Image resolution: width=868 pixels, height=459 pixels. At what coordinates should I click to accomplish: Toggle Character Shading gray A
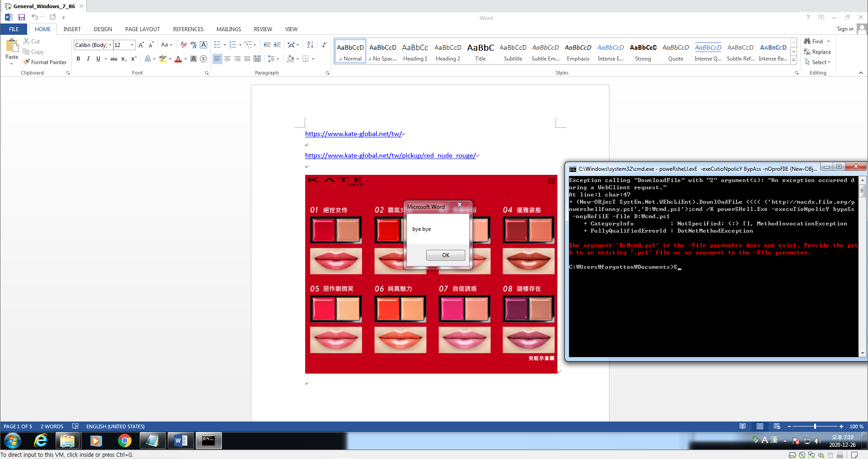(x=193, y=59)
